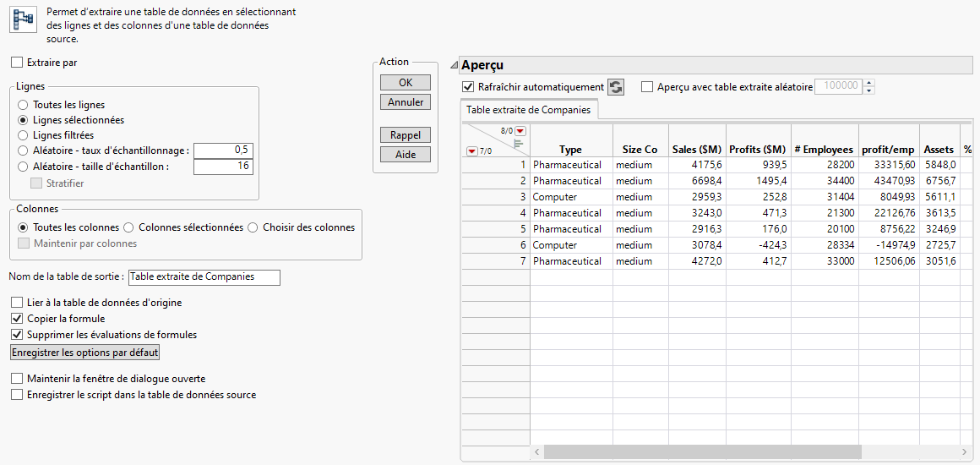Click the refresh preview icon button

tap(616, 87)
